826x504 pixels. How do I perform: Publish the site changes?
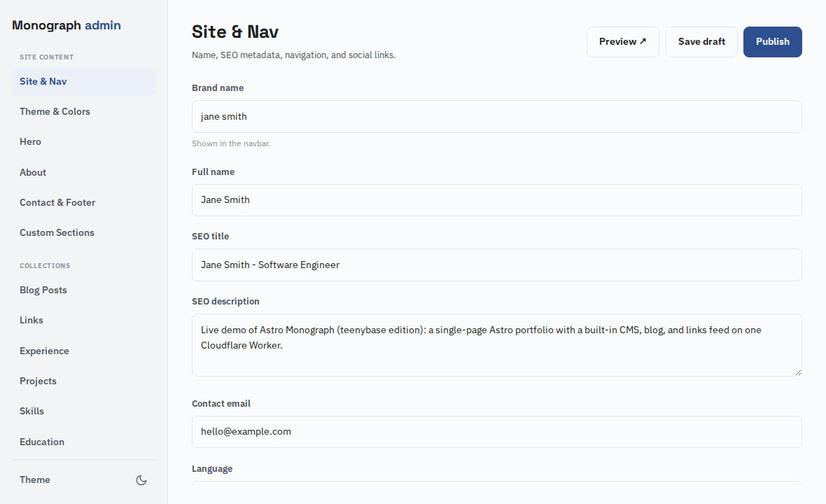(x=772, y=41)
